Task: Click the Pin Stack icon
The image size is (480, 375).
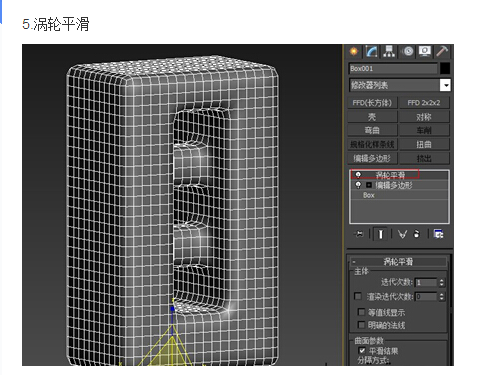Action: click(359, 234)
